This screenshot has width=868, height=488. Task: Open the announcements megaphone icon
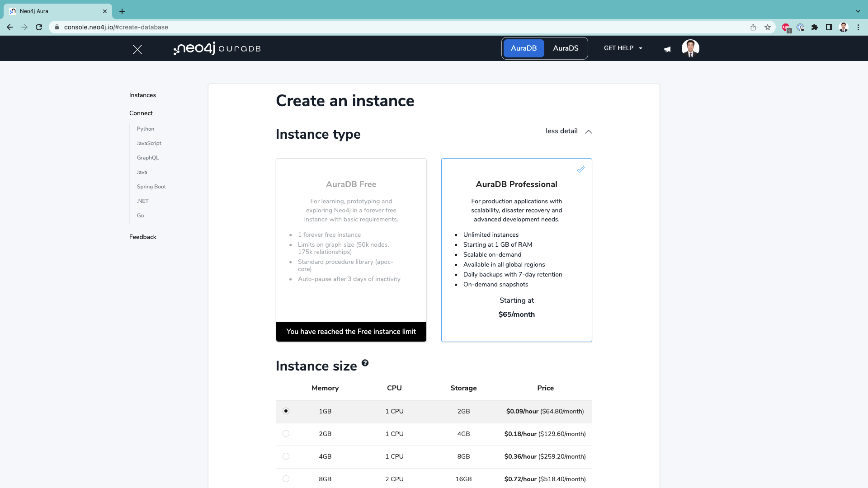point(667,49)
